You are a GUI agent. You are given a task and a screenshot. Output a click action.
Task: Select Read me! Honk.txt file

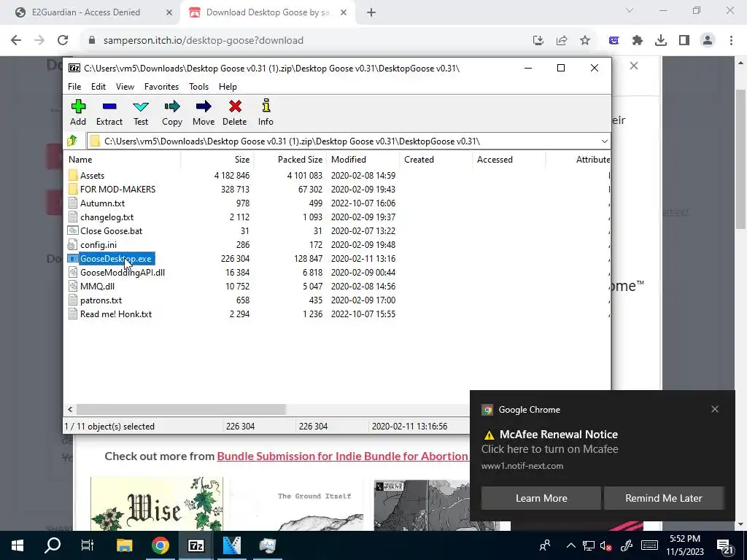click(116, 314)
